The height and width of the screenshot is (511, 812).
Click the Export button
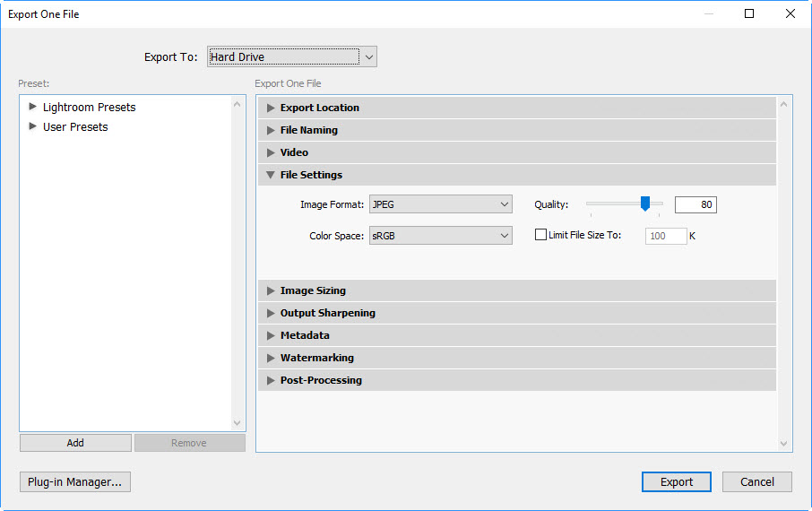coord(677,482)
